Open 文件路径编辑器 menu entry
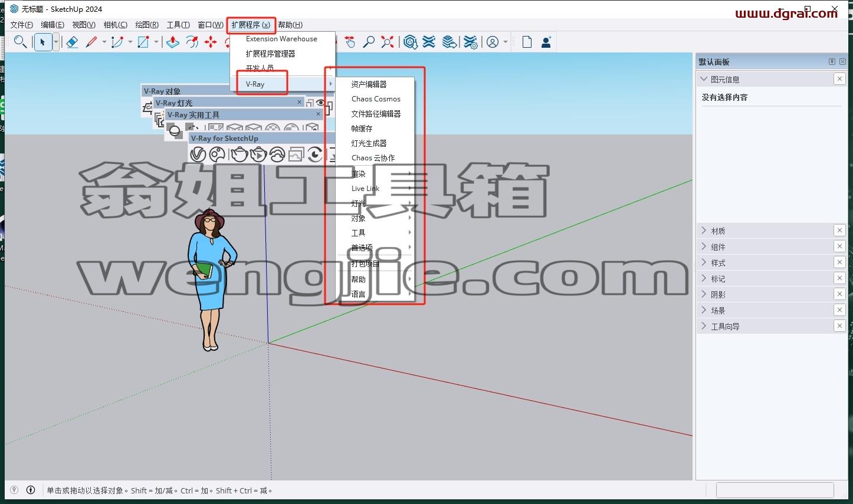 tap(376, 114)
